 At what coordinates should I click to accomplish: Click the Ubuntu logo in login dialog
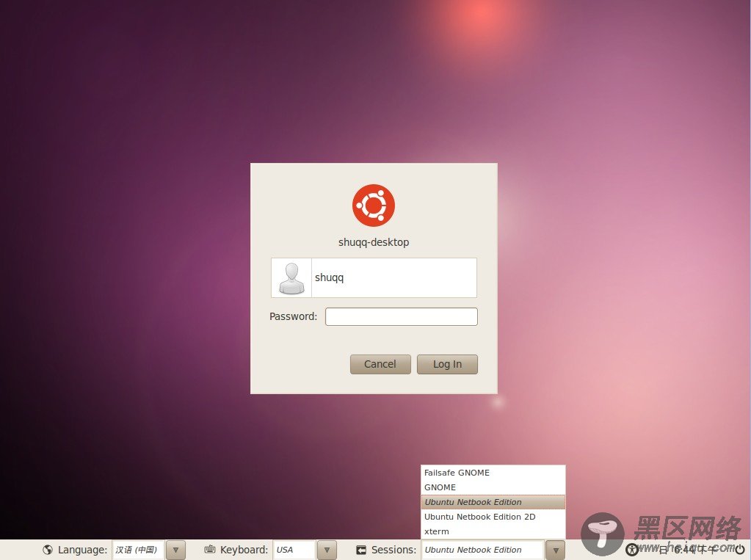pos(374,206)
